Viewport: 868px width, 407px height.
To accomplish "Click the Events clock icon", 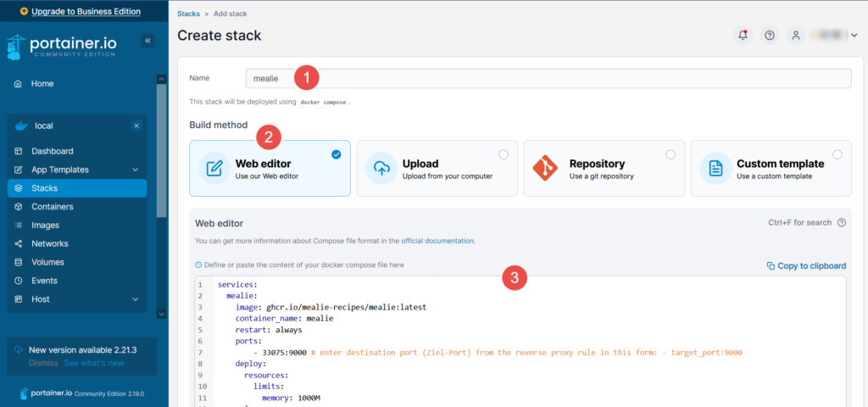I will [19, 281].
